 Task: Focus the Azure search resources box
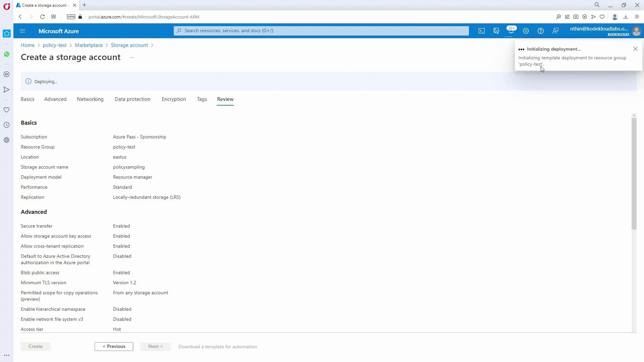[321, 31]
